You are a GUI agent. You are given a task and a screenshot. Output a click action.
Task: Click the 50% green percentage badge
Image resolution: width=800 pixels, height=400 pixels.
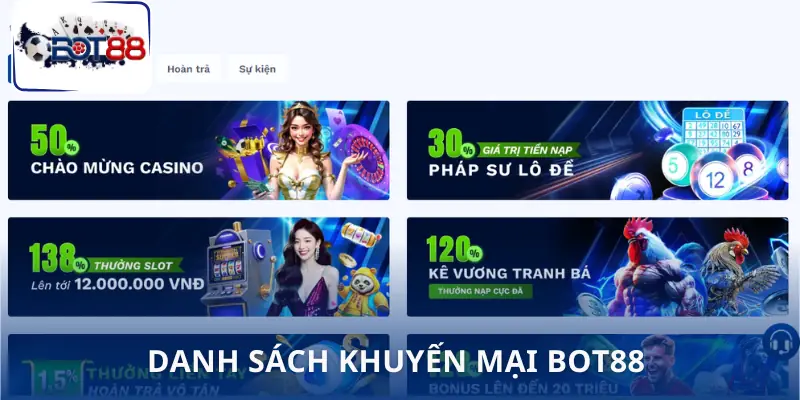point(55,140)
